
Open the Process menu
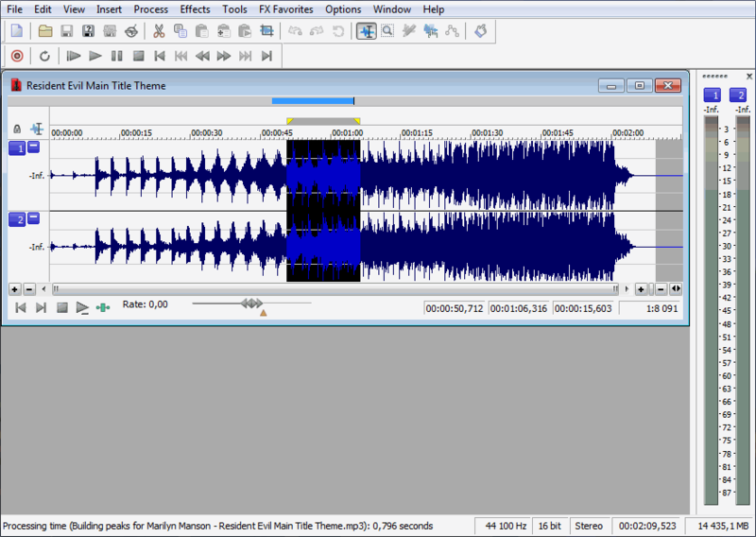151,9
